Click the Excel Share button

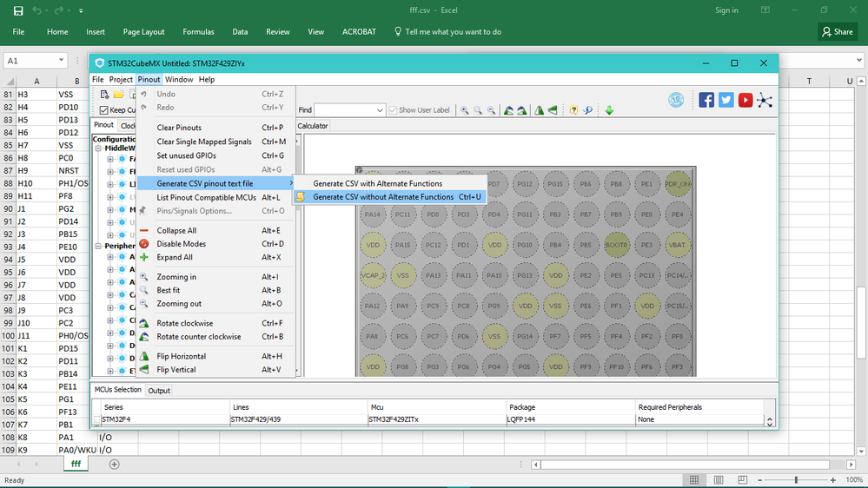click(x=838, y=32)
